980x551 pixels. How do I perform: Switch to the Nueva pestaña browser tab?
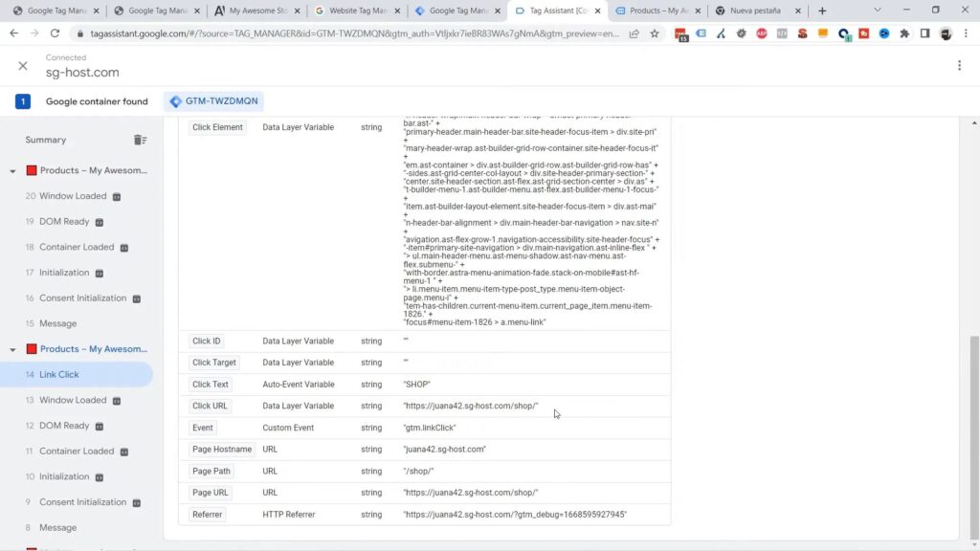(x=758, y=11)
